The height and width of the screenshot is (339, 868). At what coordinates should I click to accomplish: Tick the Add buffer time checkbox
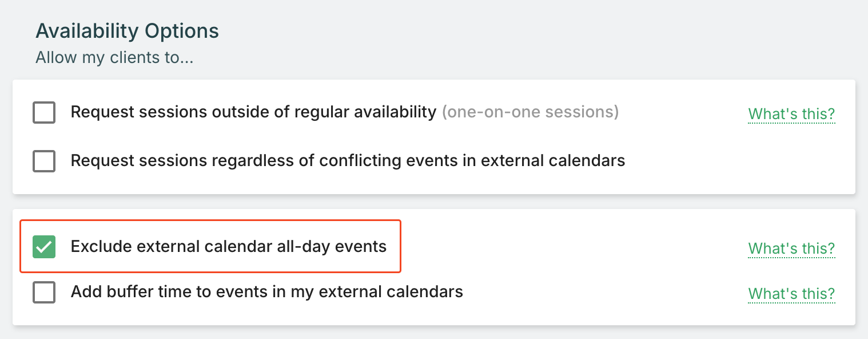click(44, 293)
